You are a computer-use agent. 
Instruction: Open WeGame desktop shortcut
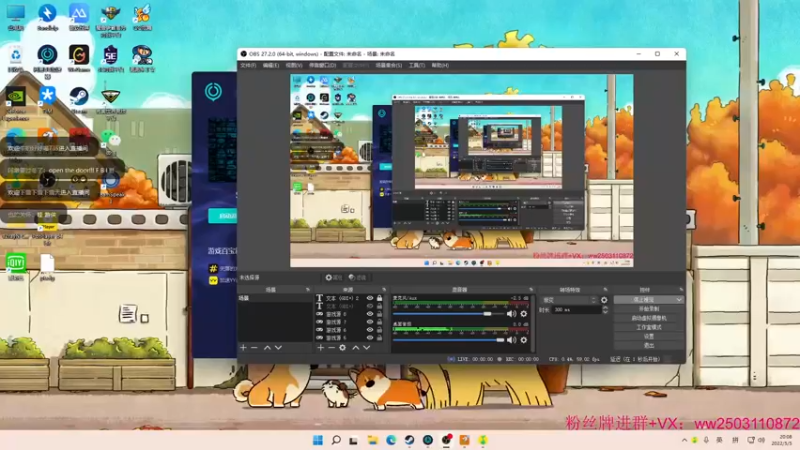point(79,59)
